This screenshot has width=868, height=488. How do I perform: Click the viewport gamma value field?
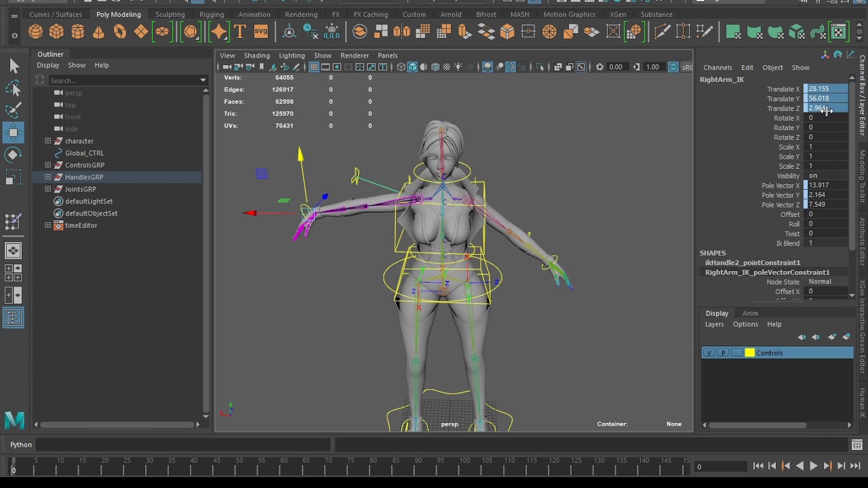tap(653, 67)
